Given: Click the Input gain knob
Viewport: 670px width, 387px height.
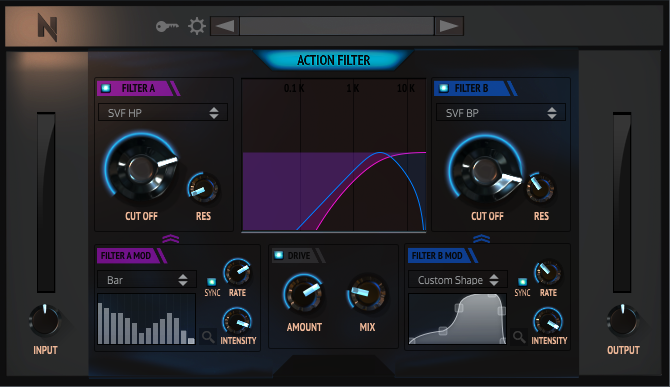Looking at the screenshot, I should coord(45,321).
